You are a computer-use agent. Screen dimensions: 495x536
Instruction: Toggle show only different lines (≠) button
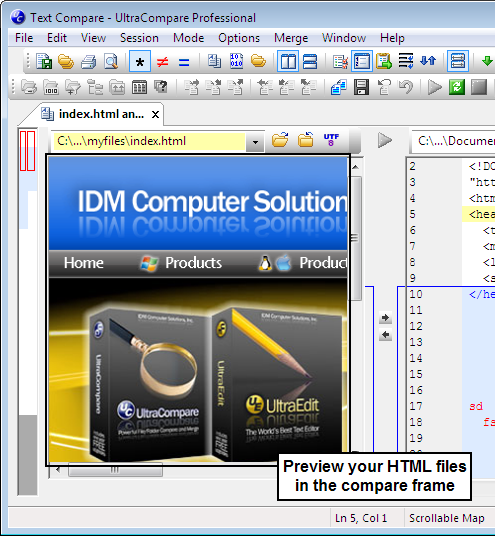[162, 62]
